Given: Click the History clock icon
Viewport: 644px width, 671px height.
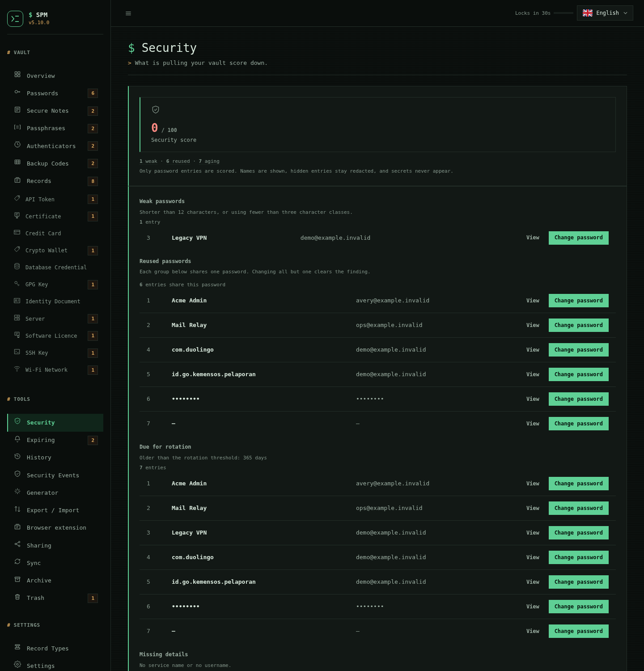Looking at the screenshot, I should coord(17,456).
